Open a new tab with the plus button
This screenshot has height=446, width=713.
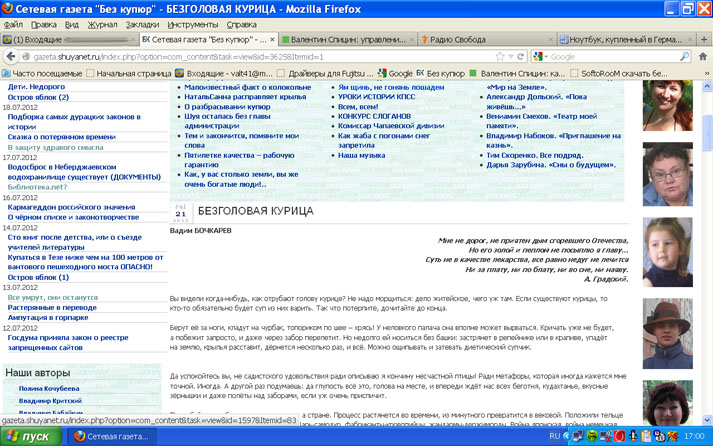click(x=704, y=40)
